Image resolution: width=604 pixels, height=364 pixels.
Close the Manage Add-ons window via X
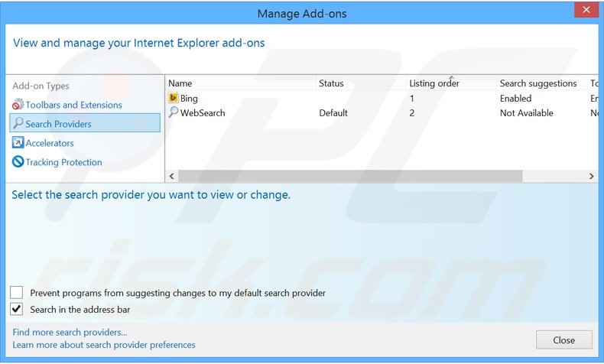[586, 10]
